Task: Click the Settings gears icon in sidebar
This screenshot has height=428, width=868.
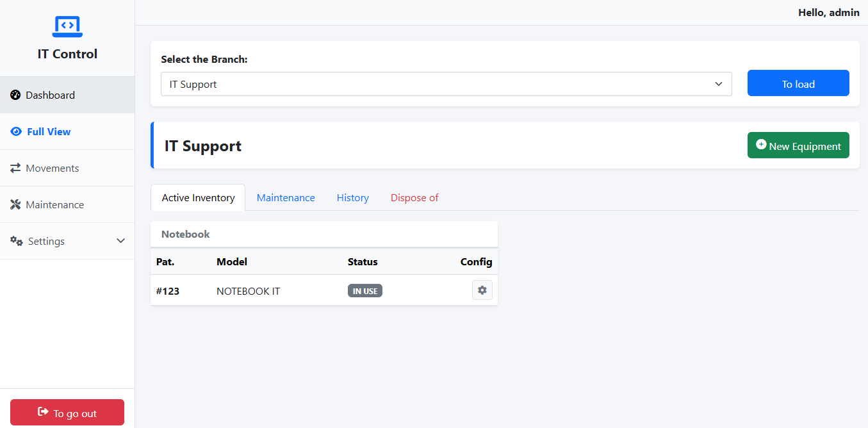Action: coord(17,242)
